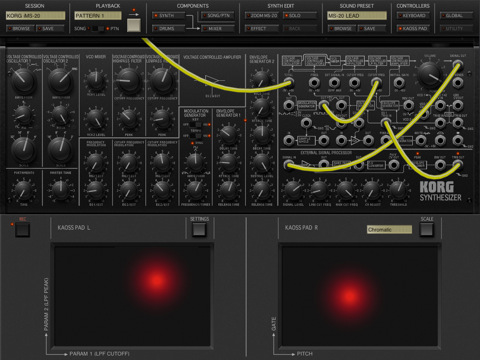The image size is (480, 360).
Task: Select the DRUMS component button
Action: click(168, 29)
